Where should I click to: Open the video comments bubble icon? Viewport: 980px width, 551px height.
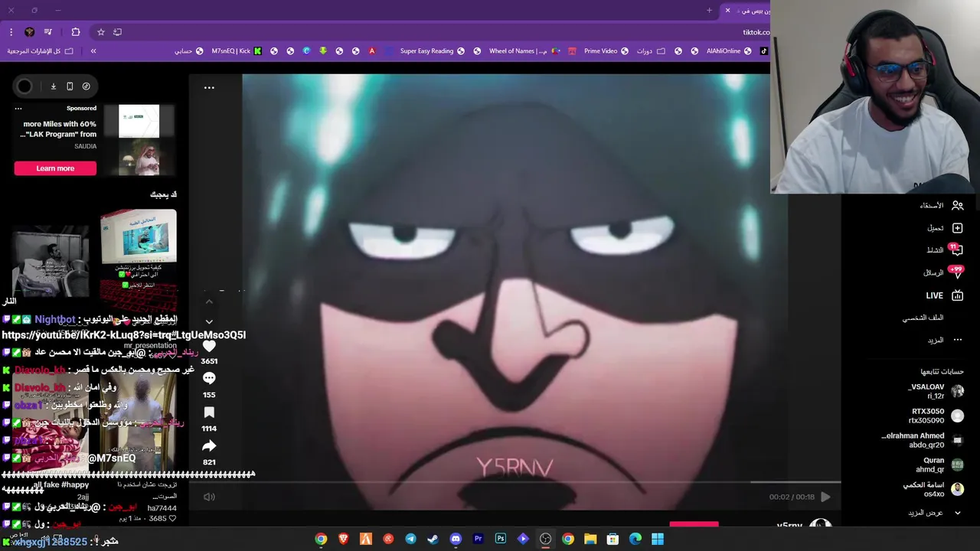(x=209, y=378)
